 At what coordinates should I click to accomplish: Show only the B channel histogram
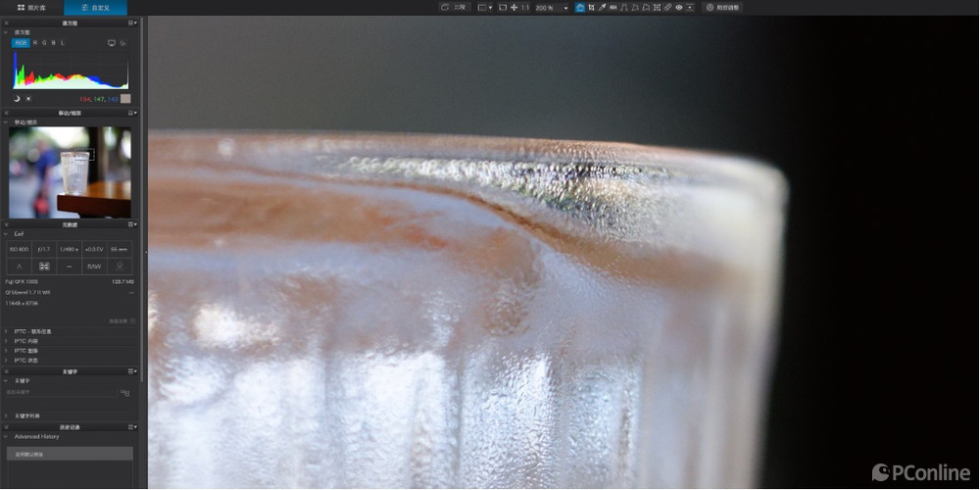tap(53, 42)
